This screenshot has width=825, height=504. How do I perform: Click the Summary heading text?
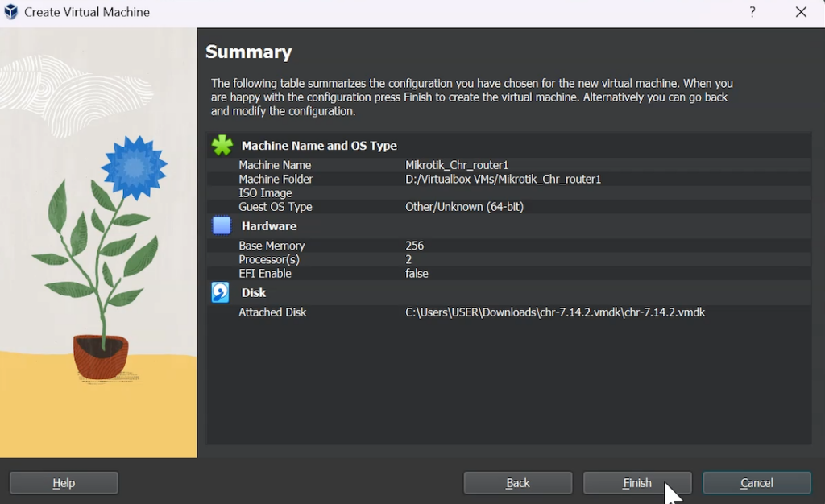click(249, 51)
